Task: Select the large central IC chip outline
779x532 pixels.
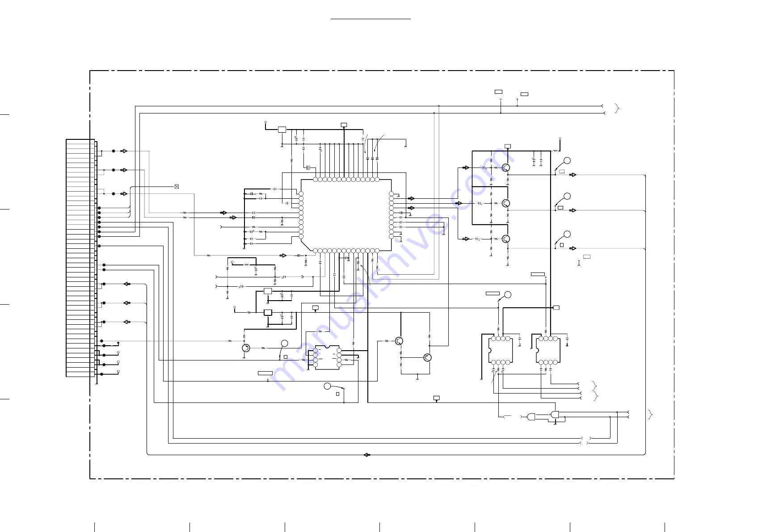Action: [x=346, y=215]
